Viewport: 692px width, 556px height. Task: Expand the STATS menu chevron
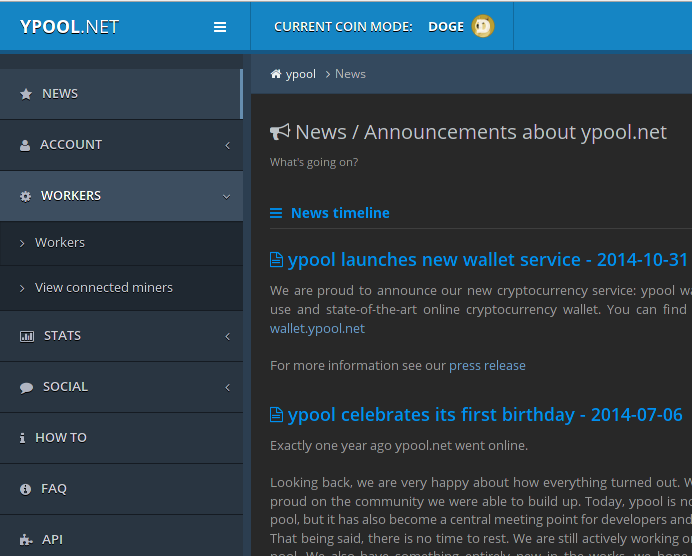point(228,337)
